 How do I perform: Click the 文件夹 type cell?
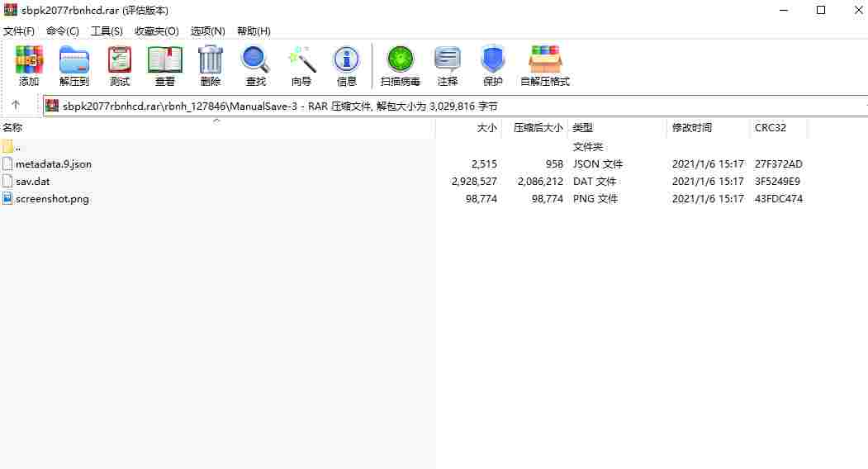tap(588, 147)
